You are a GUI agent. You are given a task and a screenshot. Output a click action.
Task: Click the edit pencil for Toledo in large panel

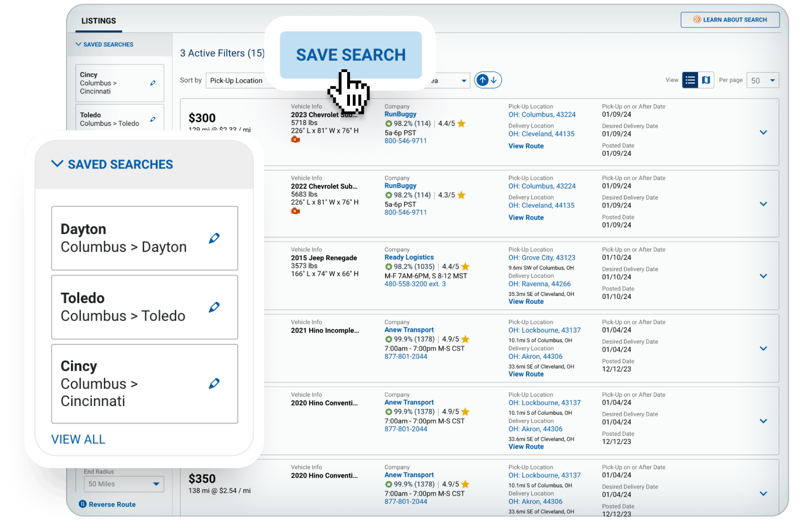(214, 307)
